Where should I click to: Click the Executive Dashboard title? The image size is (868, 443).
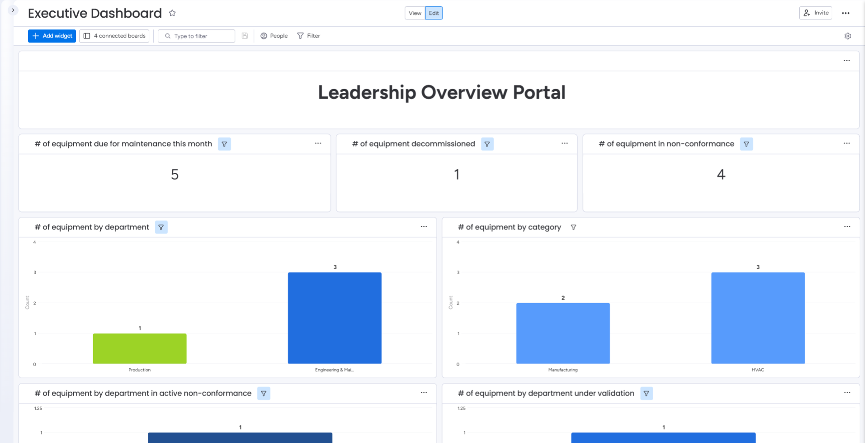(x=95, y=13)
